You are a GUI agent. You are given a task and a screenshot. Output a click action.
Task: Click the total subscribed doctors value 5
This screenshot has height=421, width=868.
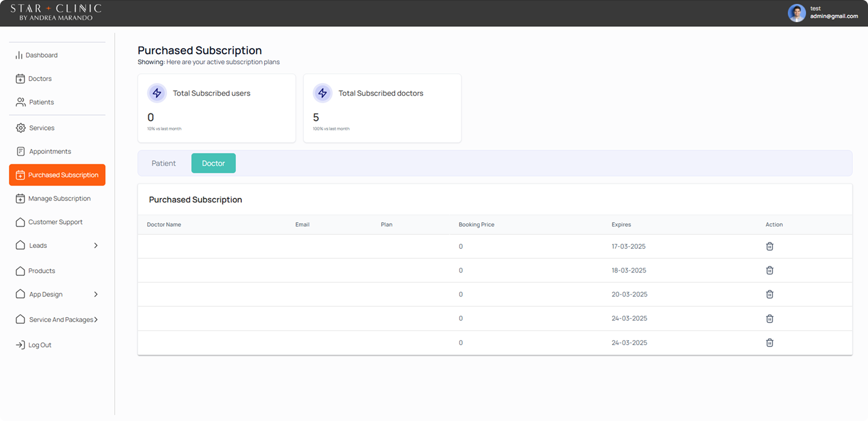click(x=316, y=117)
